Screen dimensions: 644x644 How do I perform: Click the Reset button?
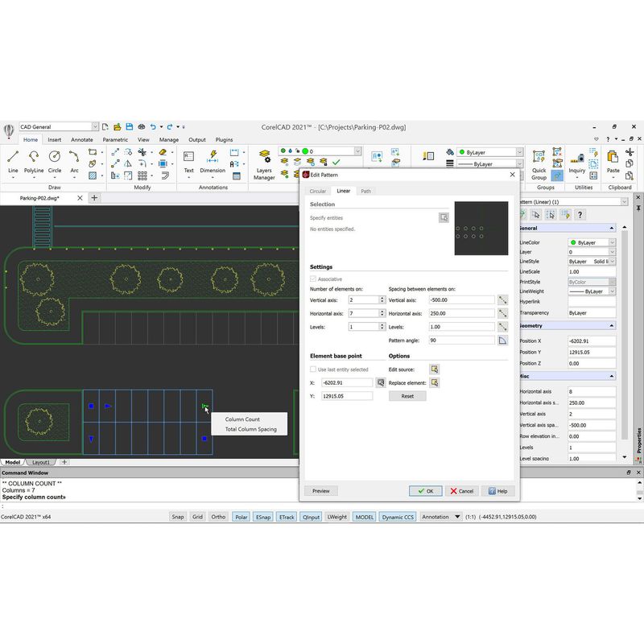407,396
